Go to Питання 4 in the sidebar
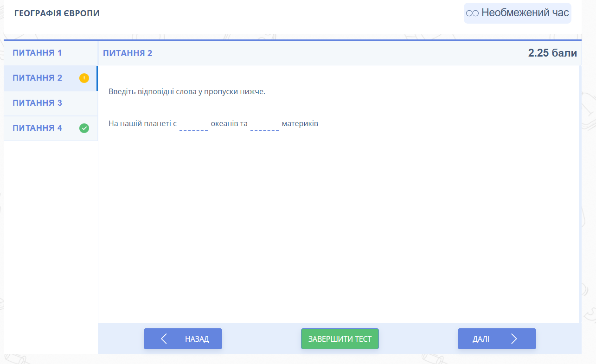 (38, 128)
